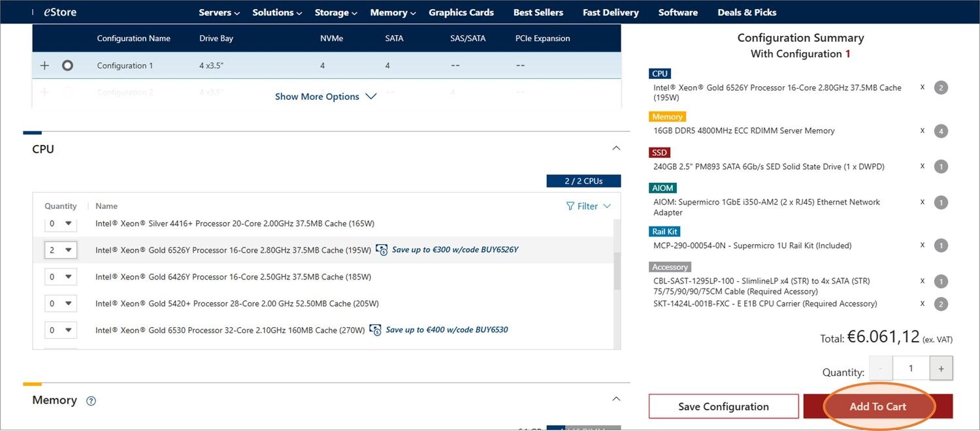Collapse the Memory section chevron
Viewport: 980px width, 431px height.
pos(615,399)
